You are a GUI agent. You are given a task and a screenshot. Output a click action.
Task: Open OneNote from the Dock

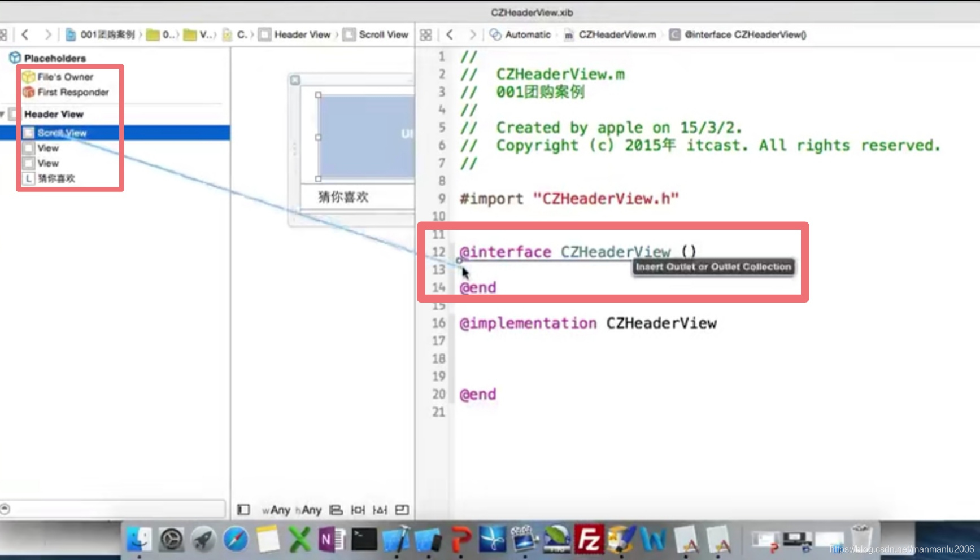click(332, 539)
